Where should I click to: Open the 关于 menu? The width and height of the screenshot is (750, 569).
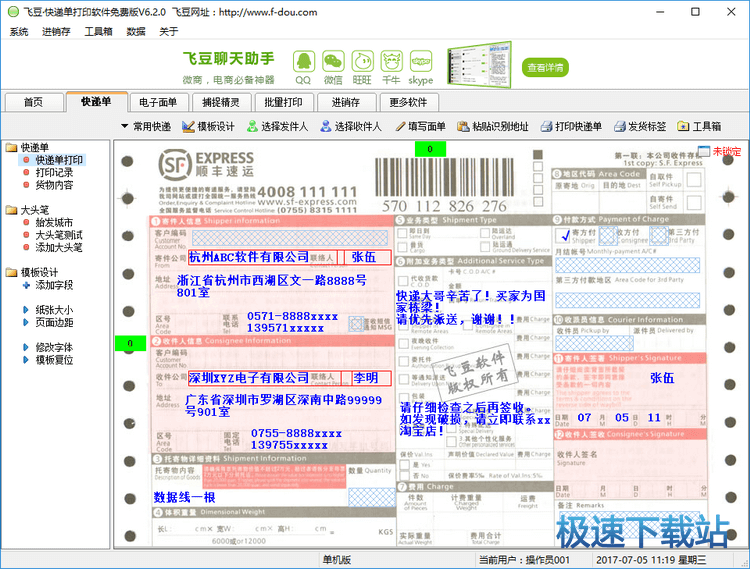point(169,32)
